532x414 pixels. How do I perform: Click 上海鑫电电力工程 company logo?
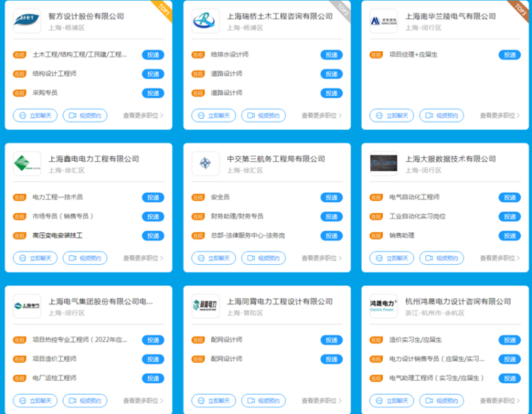(x=27, y=164)
